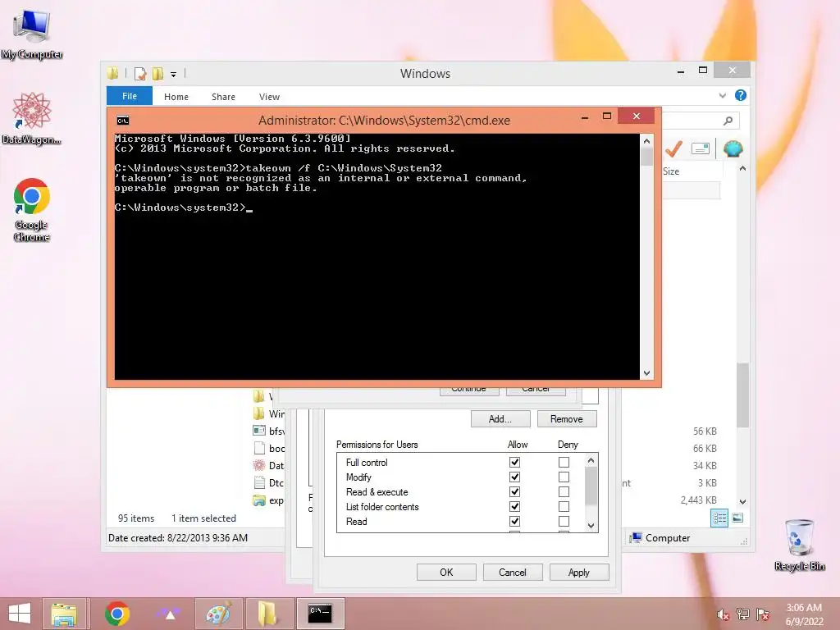Open Chrome from the taskbar
This screenshot has height=630, width=840.
click(116, 614)
